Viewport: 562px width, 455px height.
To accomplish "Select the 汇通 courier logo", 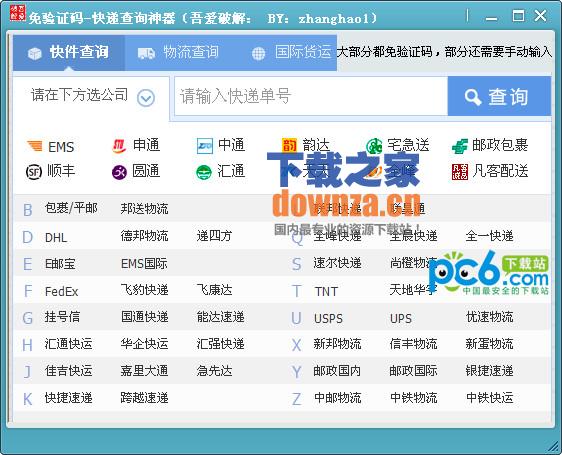I will coord(204,172).
